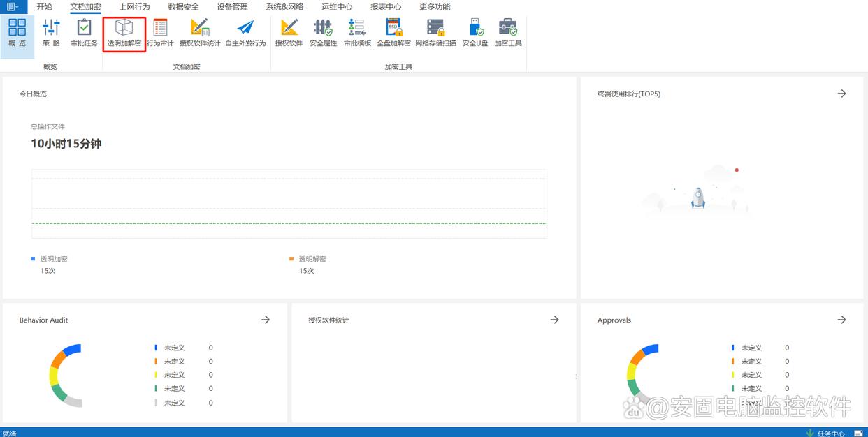Select the 安全U盘 icon

(x=475, y=33)
